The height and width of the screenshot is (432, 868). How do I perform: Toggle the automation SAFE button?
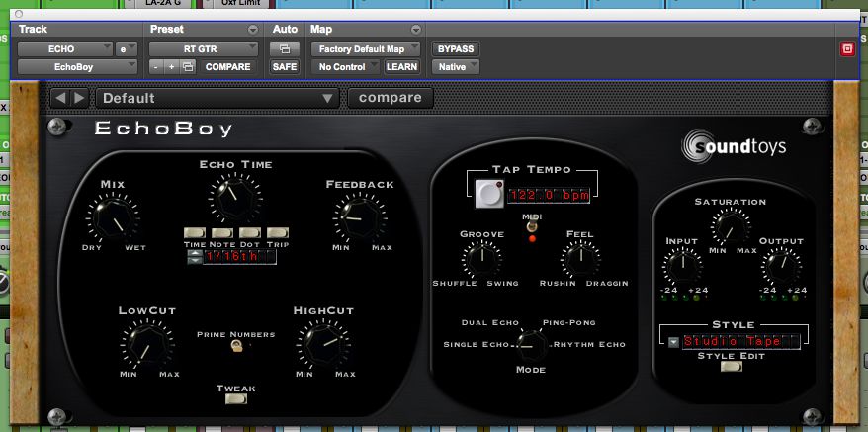[285, 67]
